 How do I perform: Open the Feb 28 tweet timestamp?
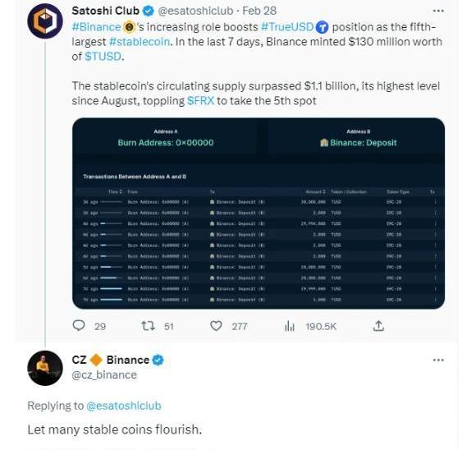259,11
